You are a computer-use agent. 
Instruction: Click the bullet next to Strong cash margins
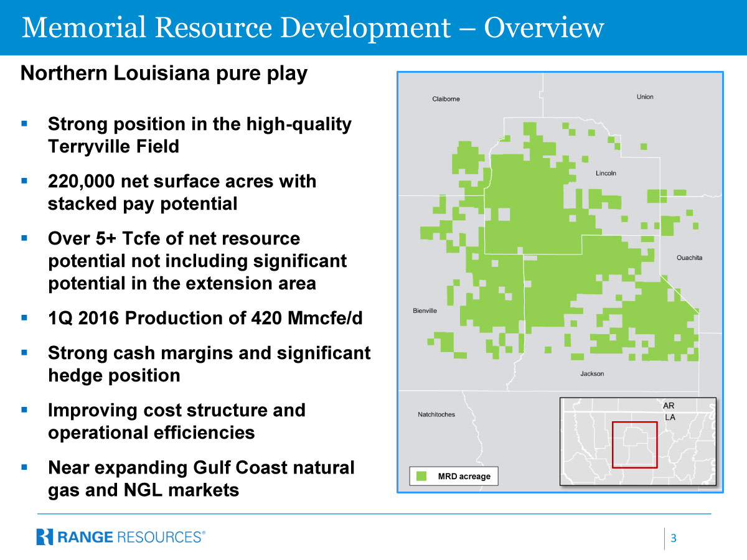click(25, 353)
